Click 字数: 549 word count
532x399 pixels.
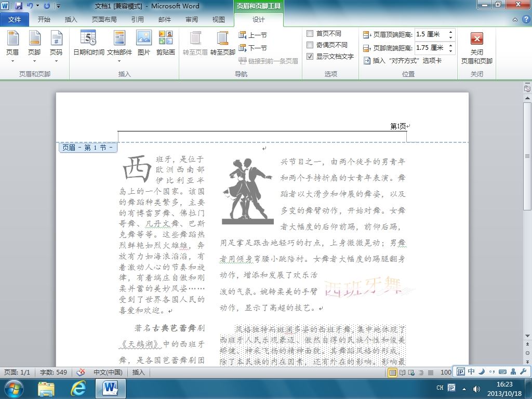(54, 372)
